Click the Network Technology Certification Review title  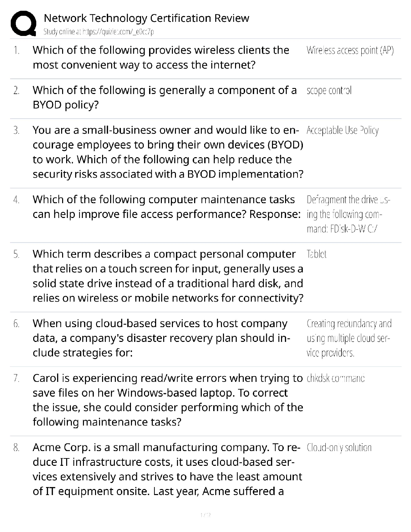click(146, 18)
